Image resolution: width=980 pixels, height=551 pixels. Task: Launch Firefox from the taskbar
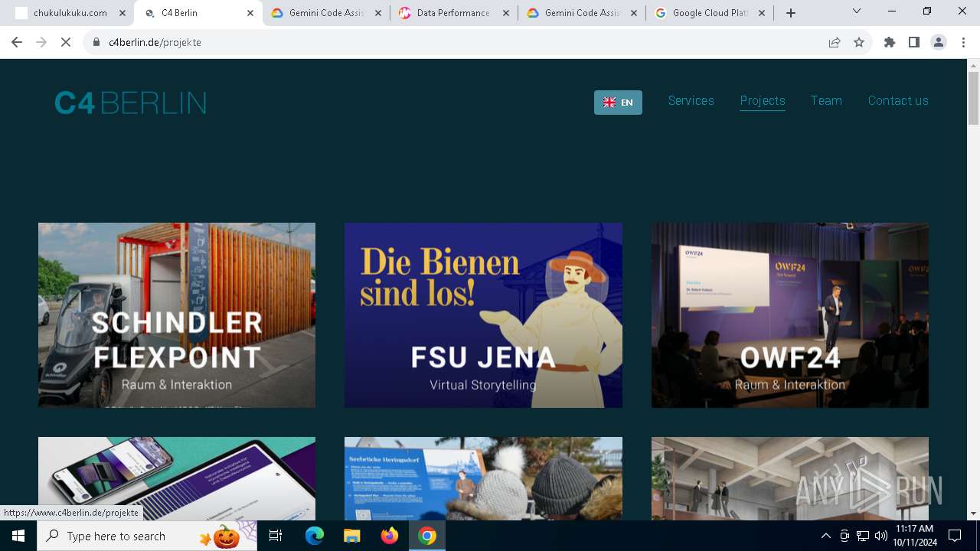[390, 536]
